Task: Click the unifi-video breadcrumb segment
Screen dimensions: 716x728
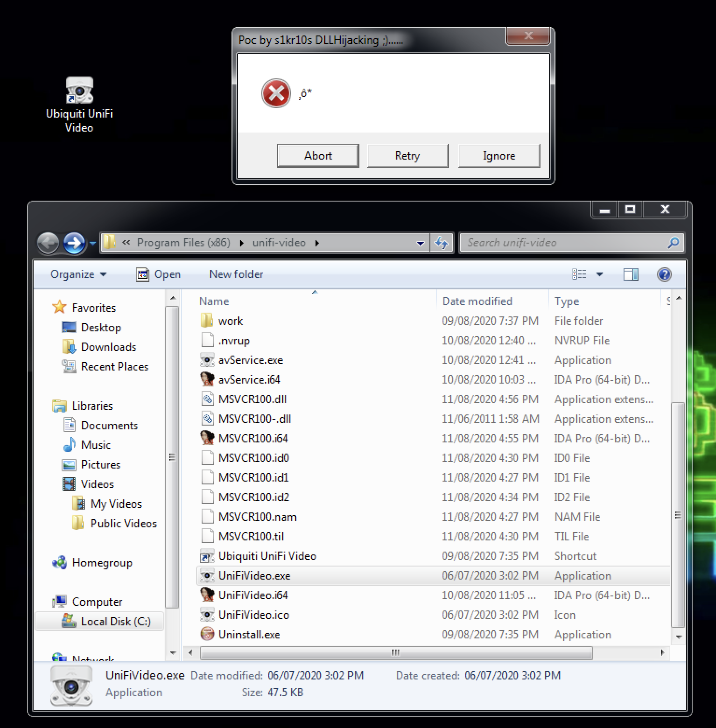Action: click(x=279, y=243)
